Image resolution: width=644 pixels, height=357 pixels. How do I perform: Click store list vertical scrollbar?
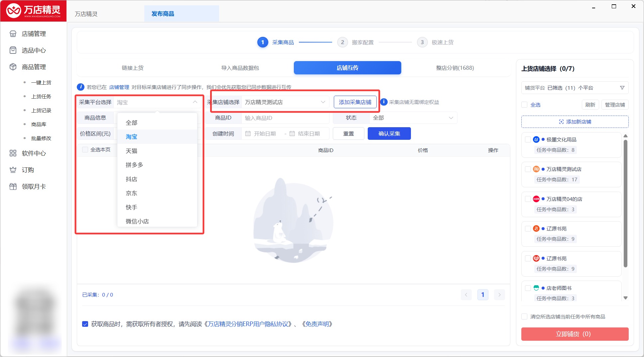(625, 204)
